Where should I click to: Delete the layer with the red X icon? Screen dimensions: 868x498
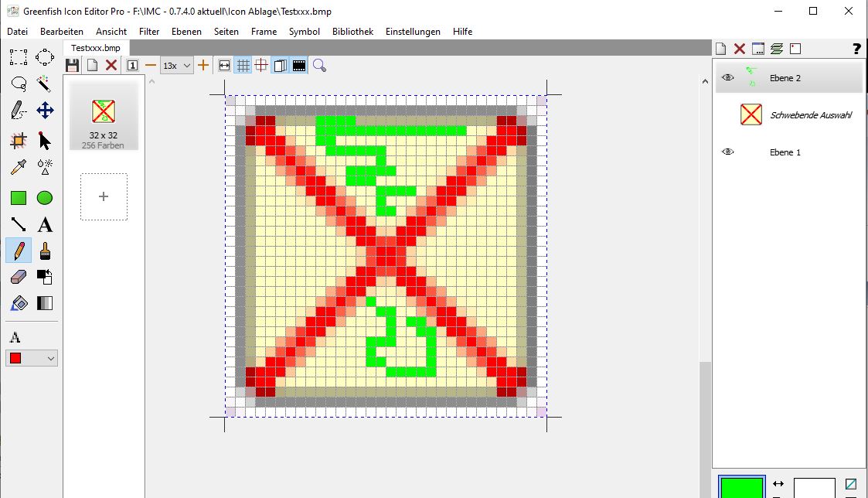coord(740,49)
